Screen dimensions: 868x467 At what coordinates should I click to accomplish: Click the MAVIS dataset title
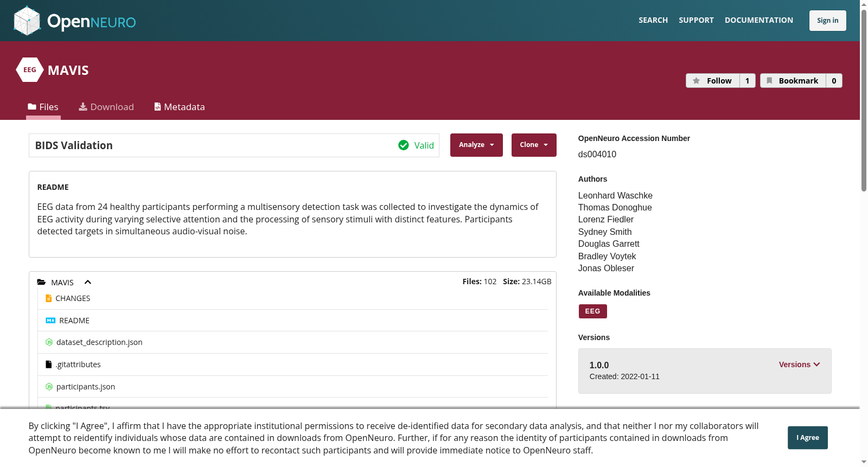(x=68, y=70)
